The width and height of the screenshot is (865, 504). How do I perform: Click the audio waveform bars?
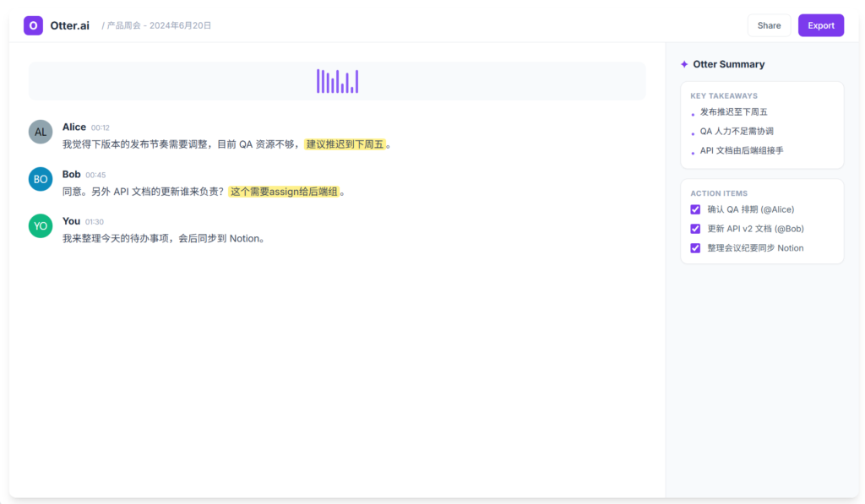click(338, 81)
